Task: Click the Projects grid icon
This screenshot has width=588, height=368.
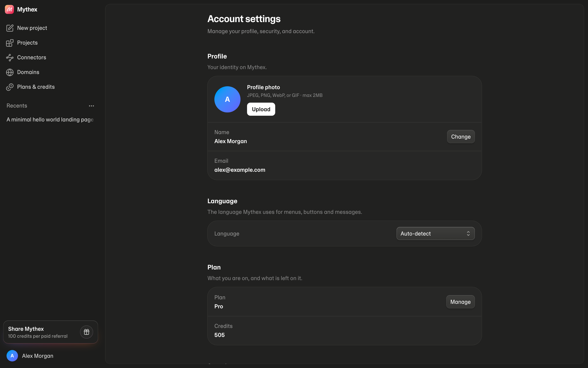Action: coord(10,43)
